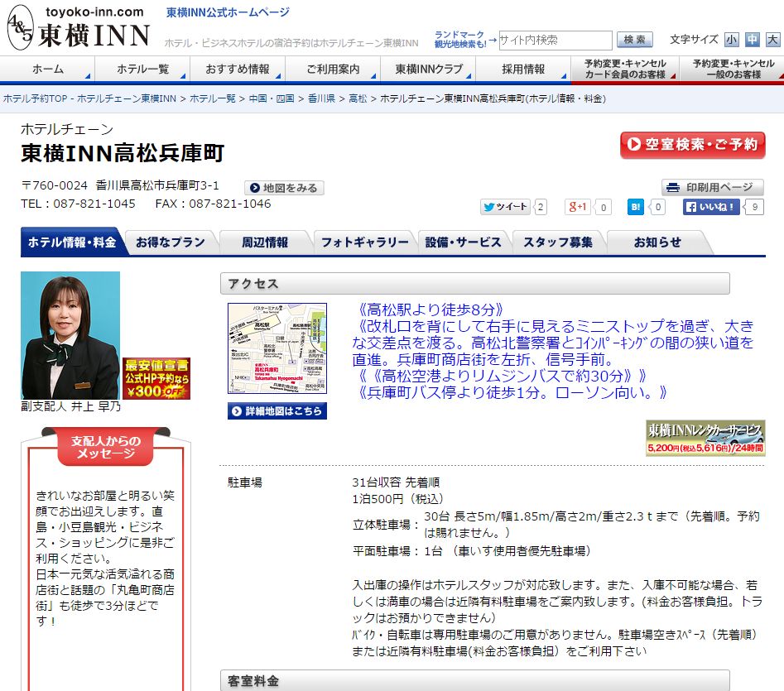This screenshot has width=784, height=691.
Task: Click the 《高松駅より徒歩8分》 access text
Action: [x=430, y=310]
